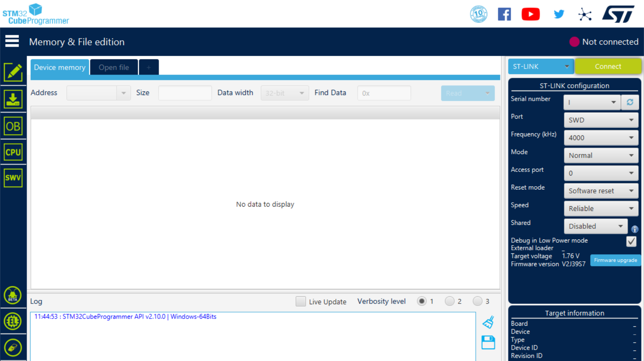Select verbosity level 3
The height and width of the screenshot is (361, 644).
pyautogui.click(x=478, y=301)
